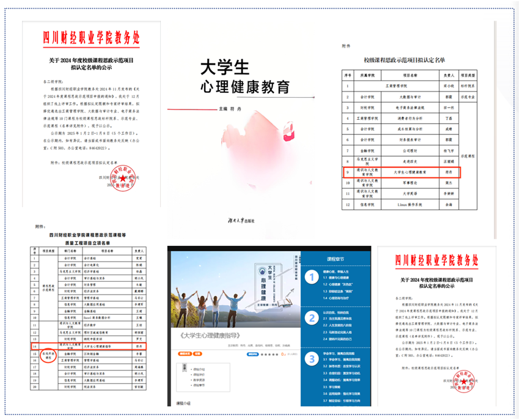This screenshot has width=520, height=420.
Task: Click Linux 操作系统 in row 12
Action: (410, 205)
